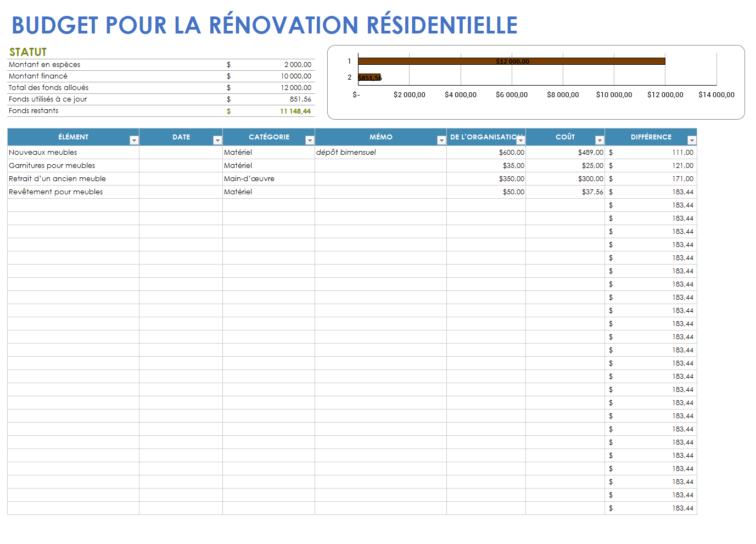Screen dimensions: 756x544
Task: Click the page title BUDGET POUR LA RÉNOVATION RÉSIDENTIELLE
Action: pos(265,25)
